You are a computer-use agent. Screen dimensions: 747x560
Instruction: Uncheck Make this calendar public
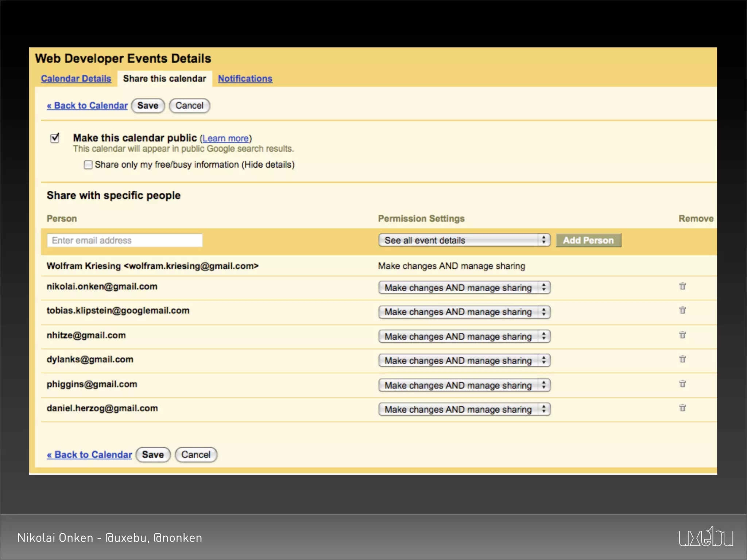tap(55, 138)
